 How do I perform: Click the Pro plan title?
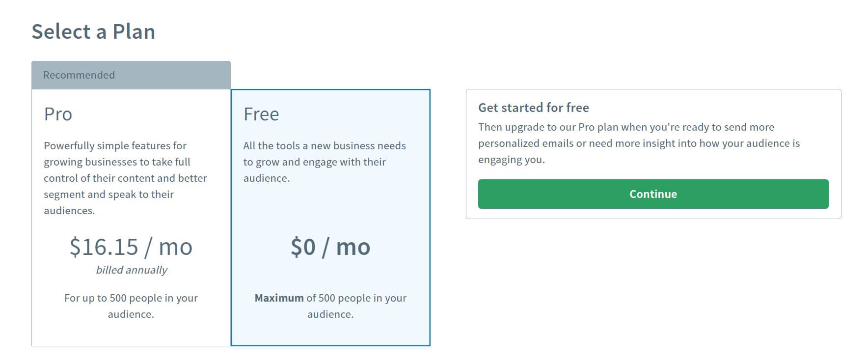58,114
